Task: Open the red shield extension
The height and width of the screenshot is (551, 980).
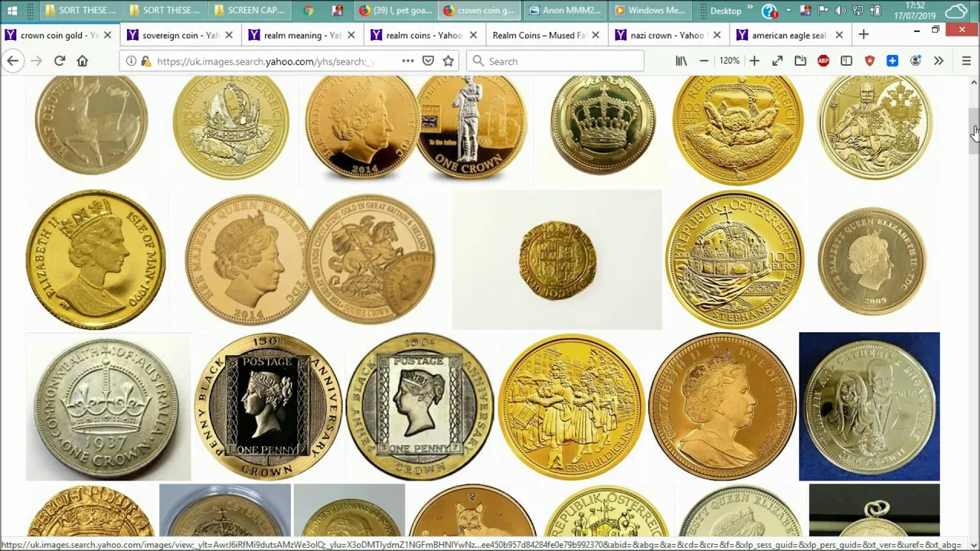Action: point(869,61)
